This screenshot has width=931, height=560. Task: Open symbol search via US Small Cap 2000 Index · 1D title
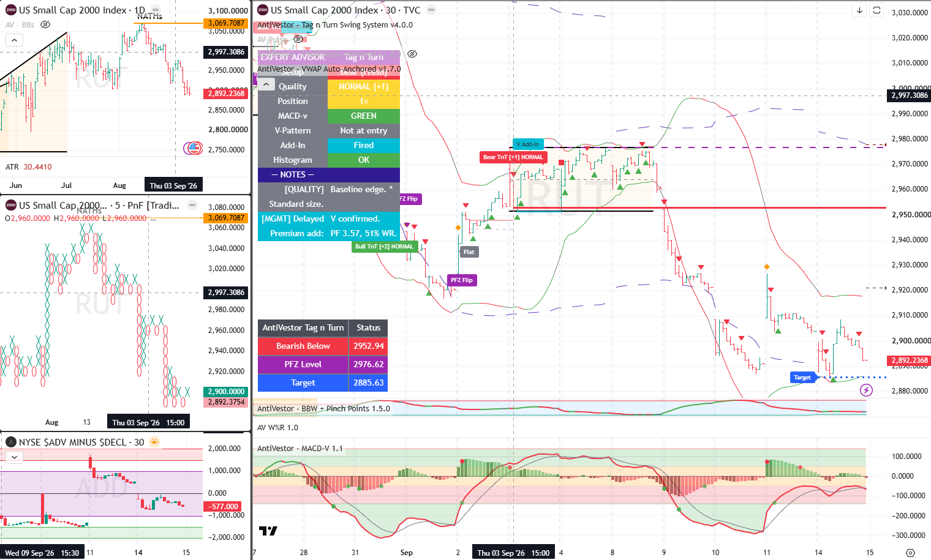[x=82, y=10]
